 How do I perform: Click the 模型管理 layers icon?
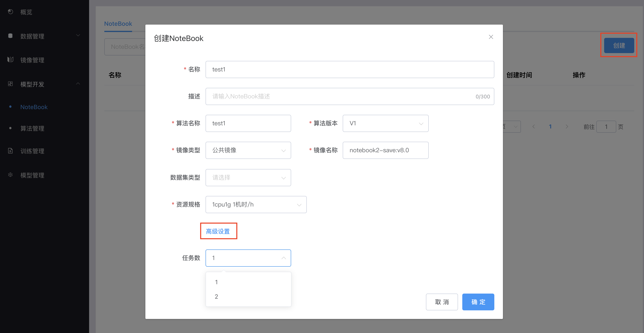point(10,175)
